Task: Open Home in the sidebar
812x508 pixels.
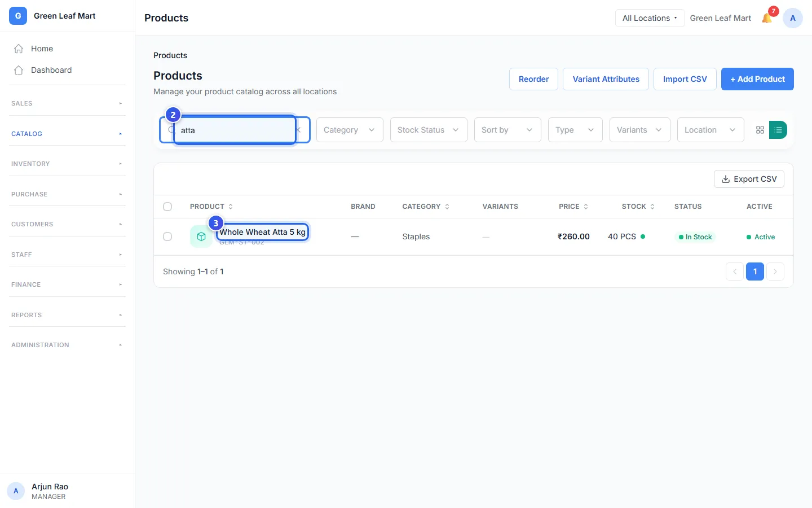Action: (68, 49)
